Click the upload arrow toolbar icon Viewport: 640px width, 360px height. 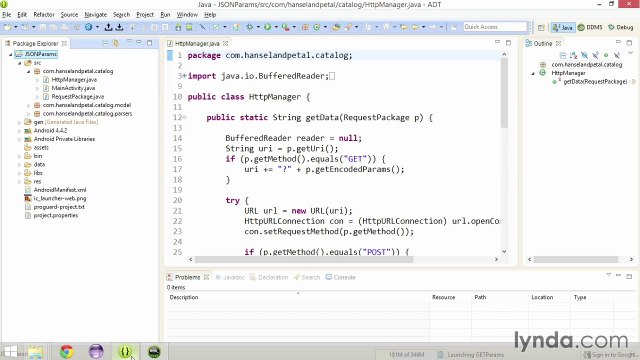pos(108,27)
